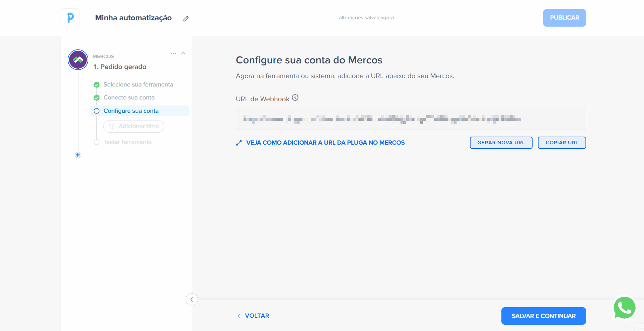Image resolution: width=644 pixels, height=331 pixels.
Task: Click the PUBLICAR button
Action: click(x=564, y=18)
